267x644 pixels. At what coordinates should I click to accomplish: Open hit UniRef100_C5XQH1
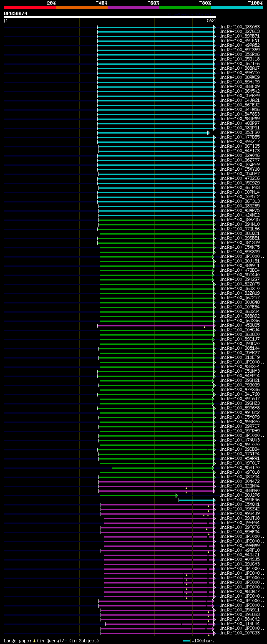tap(239, 504)
